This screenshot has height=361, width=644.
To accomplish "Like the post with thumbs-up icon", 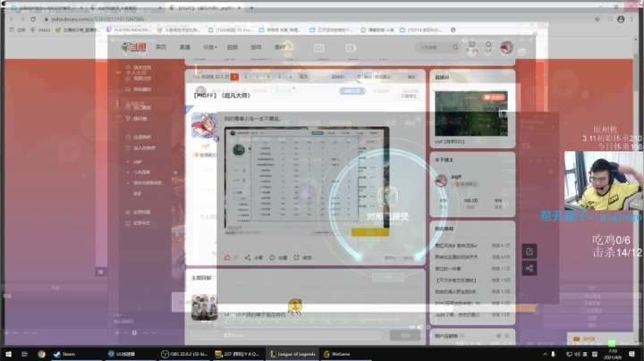I will [227, 257].
